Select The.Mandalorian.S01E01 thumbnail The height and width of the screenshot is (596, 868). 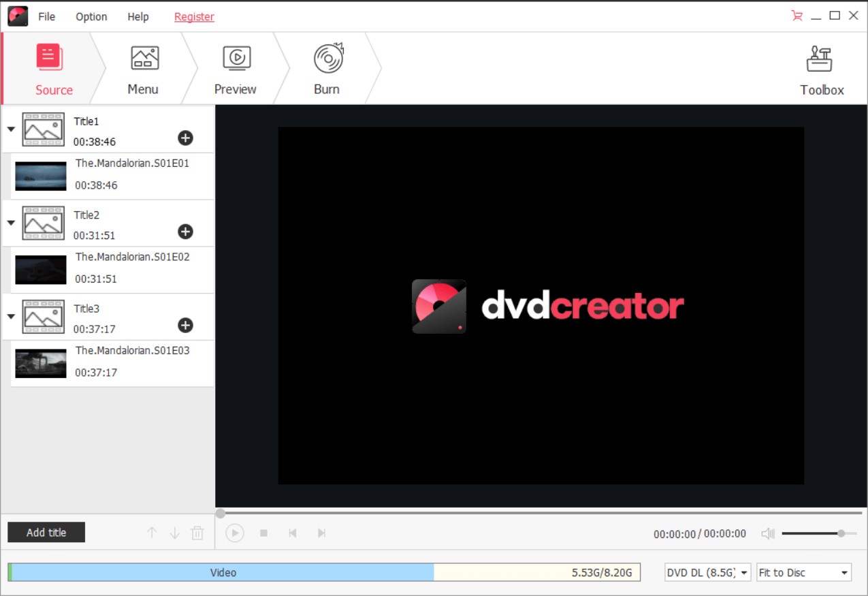pos(41,176)
